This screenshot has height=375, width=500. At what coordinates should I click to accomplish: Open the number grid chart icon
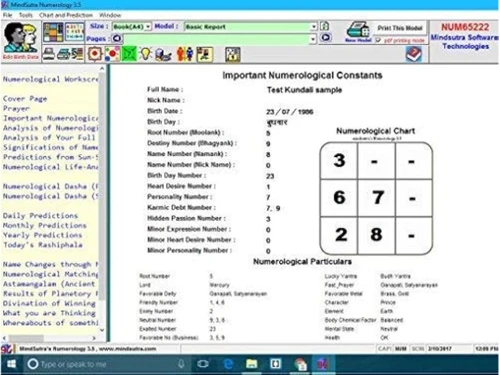click(x=74, y=32)
